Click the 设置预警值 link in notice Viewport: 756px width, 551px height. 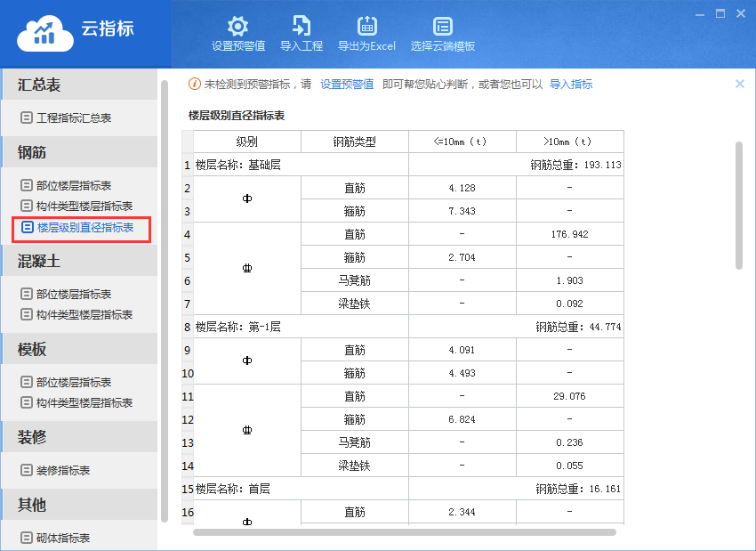click(x=347, y=84)
